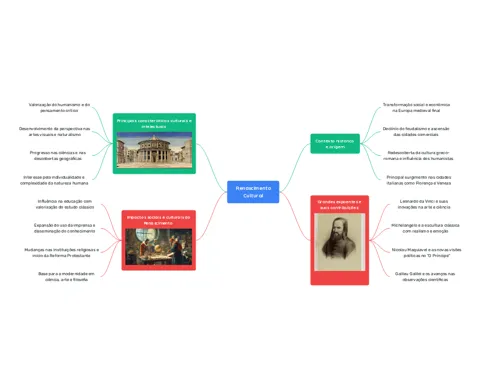Select the Valorização do humanismo leaf node
Viewport: 480px width, 384px height.
[59, 107]
